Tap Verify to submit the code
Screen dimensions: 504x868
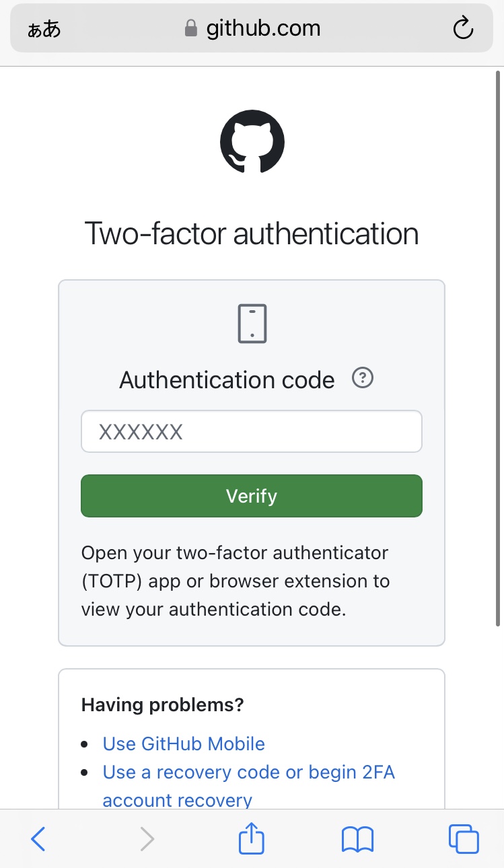pyautogui.click(x=252, y=496)
